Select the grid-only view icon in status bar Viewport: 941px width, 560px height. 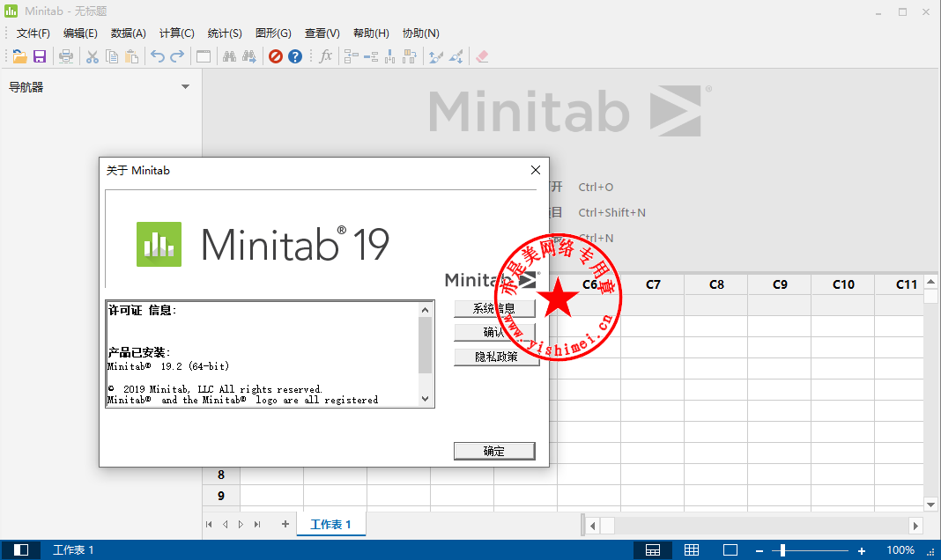(692, 549)
